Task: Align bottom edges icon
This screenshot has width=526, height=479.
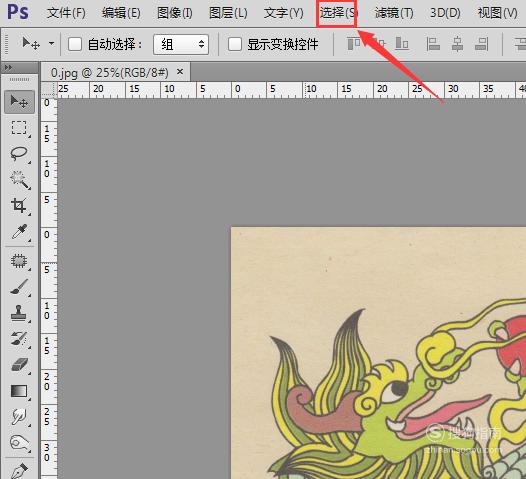Action: pos(402,44)
